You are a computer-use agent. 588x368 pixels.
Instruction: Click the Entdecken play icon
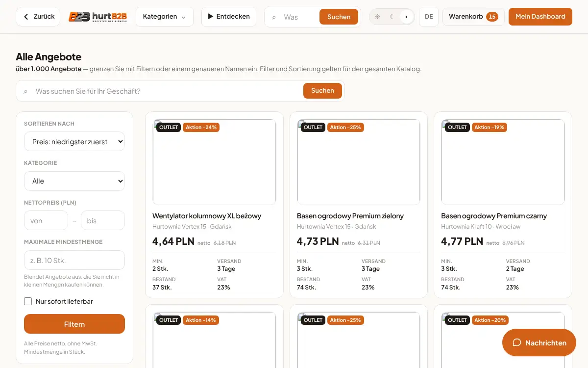coord(211,17)
